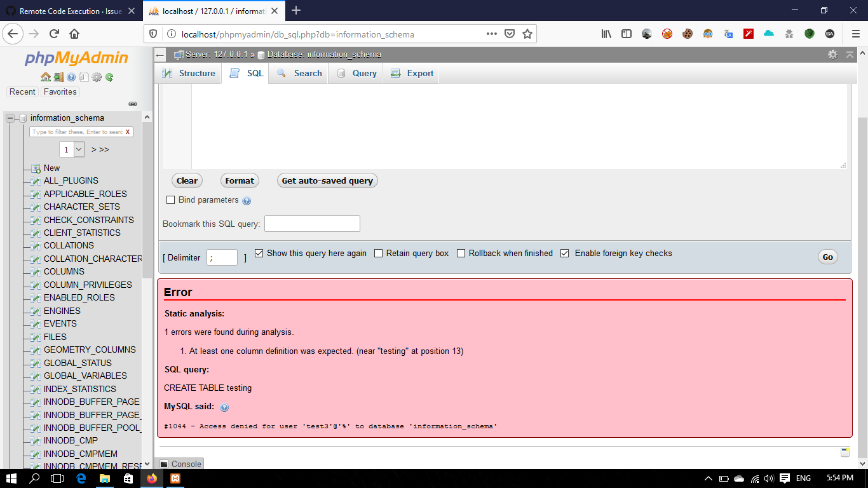Collapse the information_schema database tree

point(10,118)
